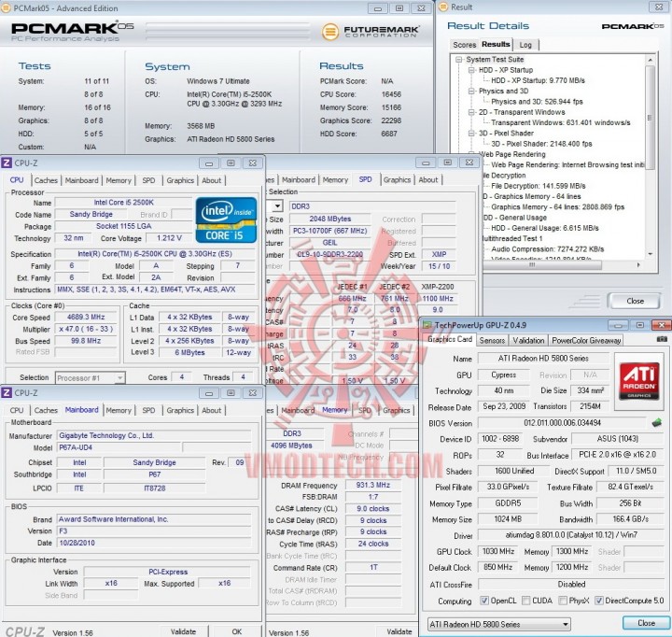Open the Processor #1 selection dropdown
This screenshot has width=672, height=637.
(x=90, y=378)
